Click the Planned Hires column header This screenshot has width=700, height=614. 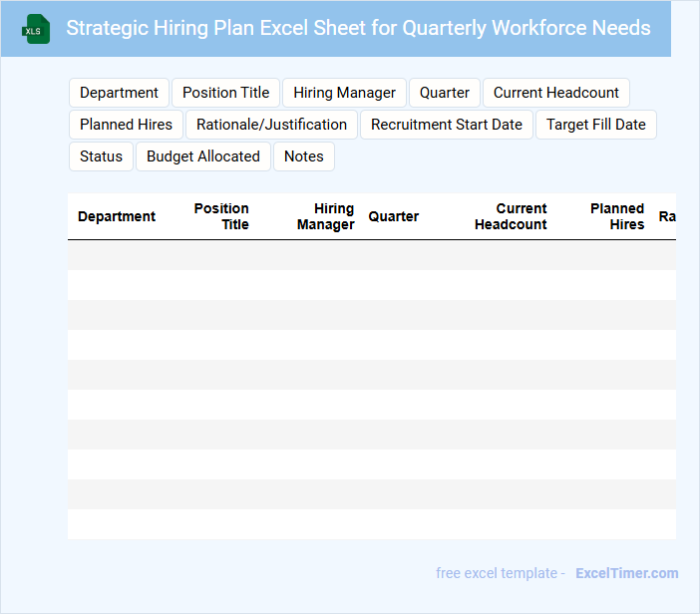click(617, 216)
